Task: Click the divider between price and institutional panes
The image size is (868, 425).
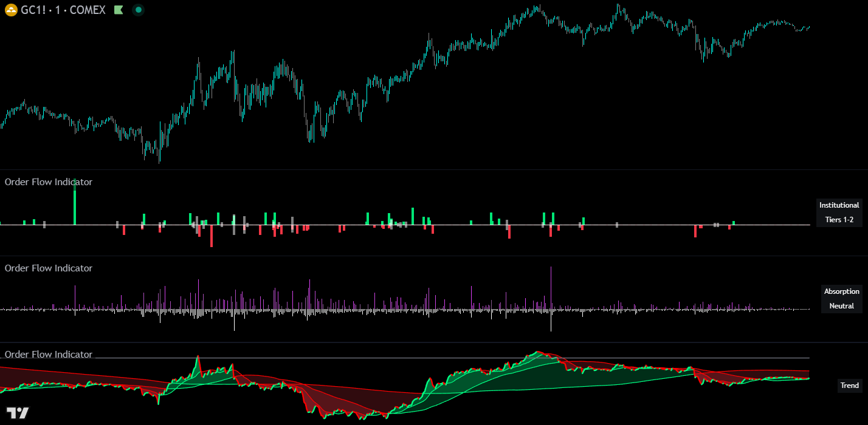Action: pos(425,169)
